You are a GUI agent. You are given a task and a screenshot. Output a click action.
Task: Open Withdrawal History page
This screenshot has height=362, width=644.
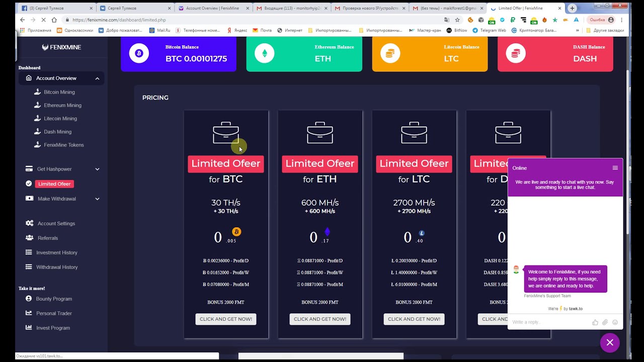coord(57,267)
